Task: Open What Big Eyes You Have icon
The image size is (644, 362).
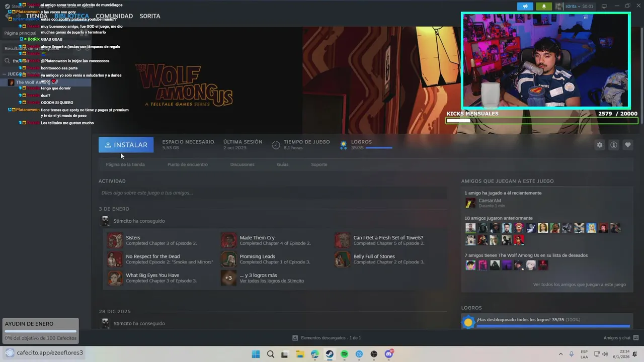Action: tap(115, 278)
